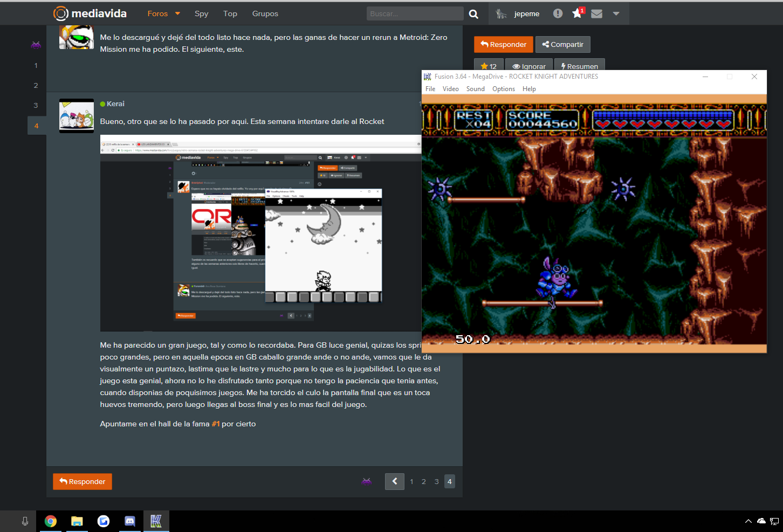Click the first post's avatar at top

tap(77, 37)
